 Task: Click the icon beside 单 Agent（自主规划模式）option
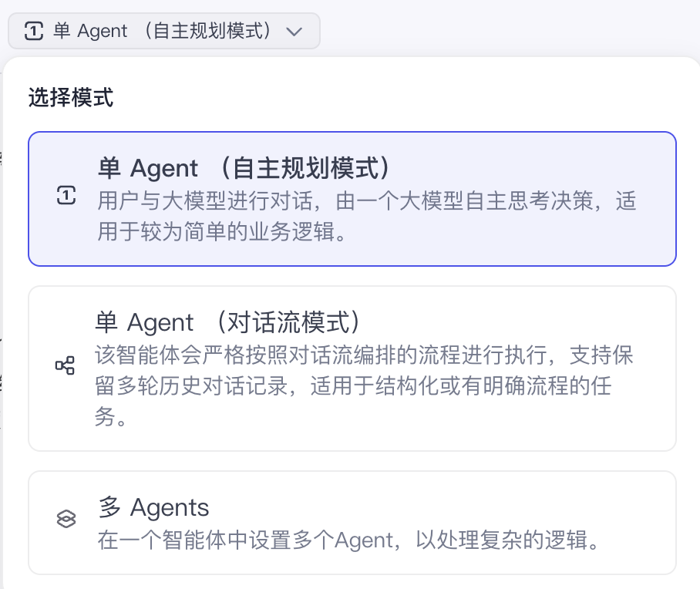tap(66, 197)
